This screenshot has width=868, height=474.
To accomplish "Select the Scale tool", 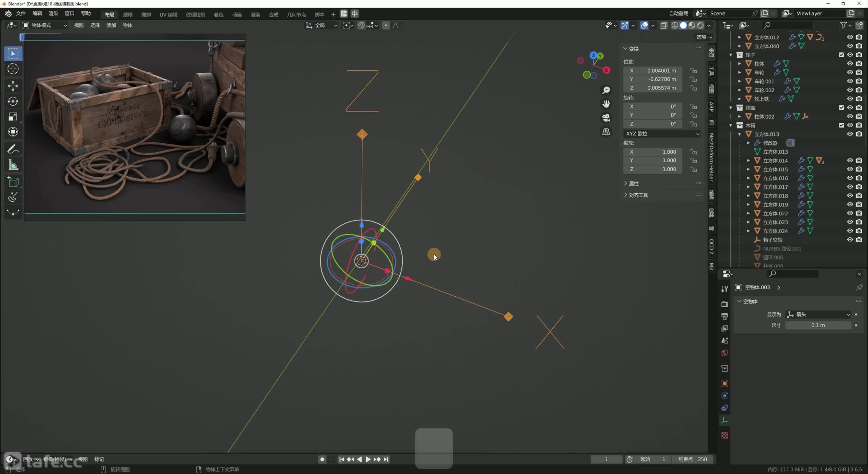I will pos(13,117).
